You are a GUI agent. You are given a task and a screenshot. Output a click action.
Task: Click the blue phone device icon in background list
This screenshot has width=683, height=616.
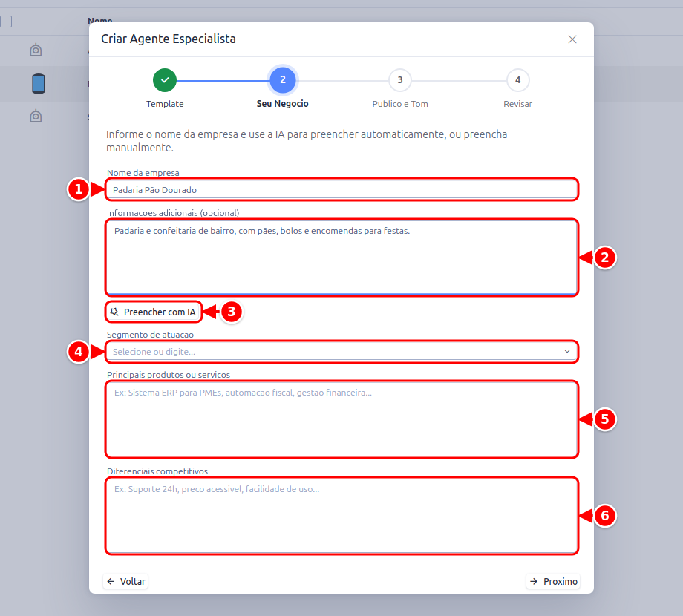point(39,84)
